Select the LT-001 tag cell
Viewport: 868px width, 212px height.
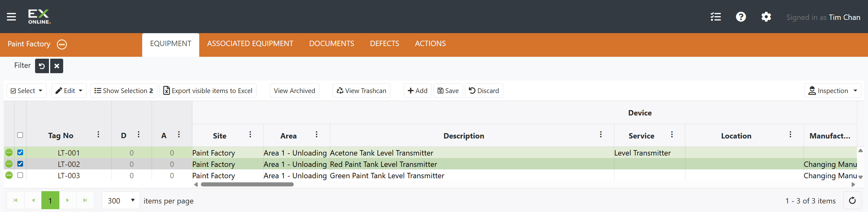pyautogui.click(x=69, y=153)
